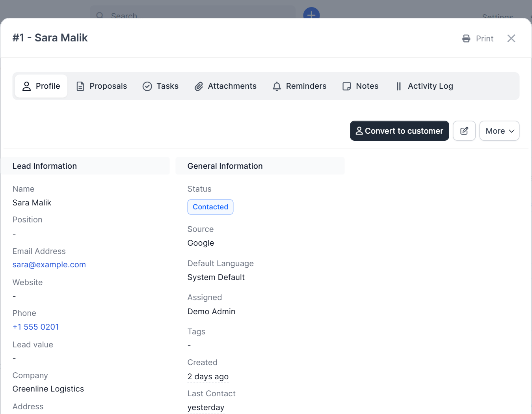
Task: Show the Notes tab
Action: point(361,86)
